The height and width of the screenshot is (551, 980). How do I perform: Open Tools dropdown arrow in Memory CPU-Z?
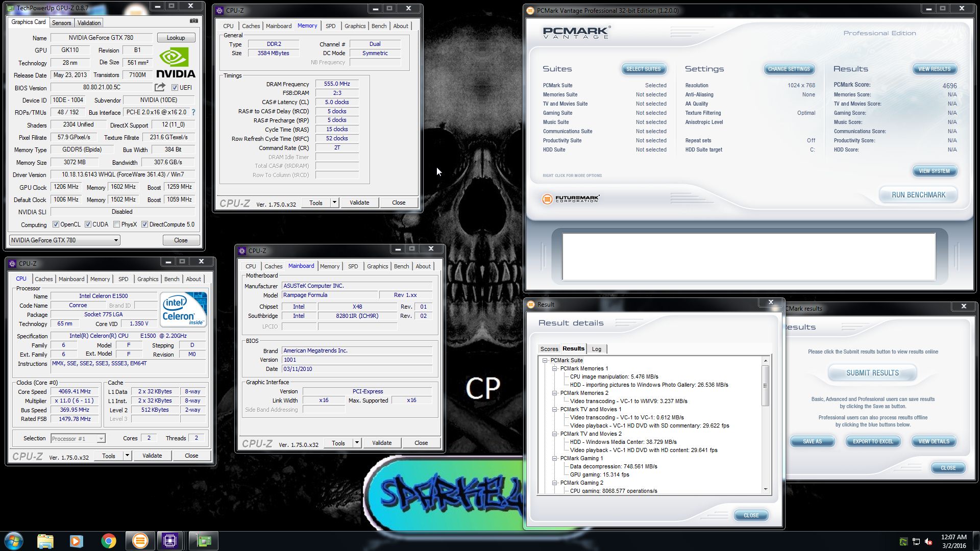[x=334, y=203]
